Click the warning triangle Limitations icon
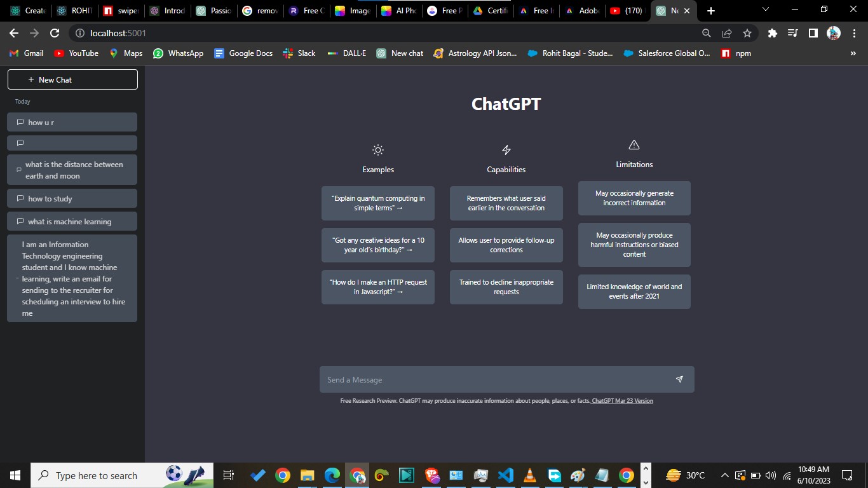 pyautogui.click(x=634, y=145)
